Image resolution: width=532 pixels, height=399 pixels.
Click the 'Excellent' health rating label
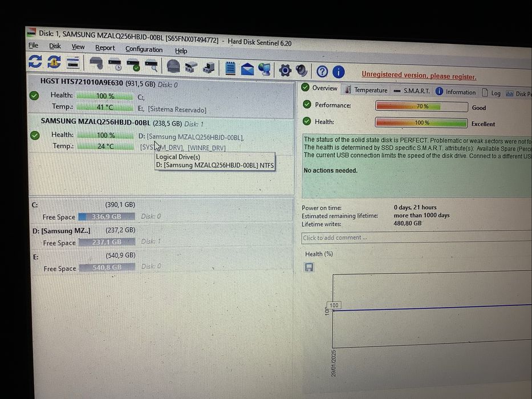click(483, 124)
